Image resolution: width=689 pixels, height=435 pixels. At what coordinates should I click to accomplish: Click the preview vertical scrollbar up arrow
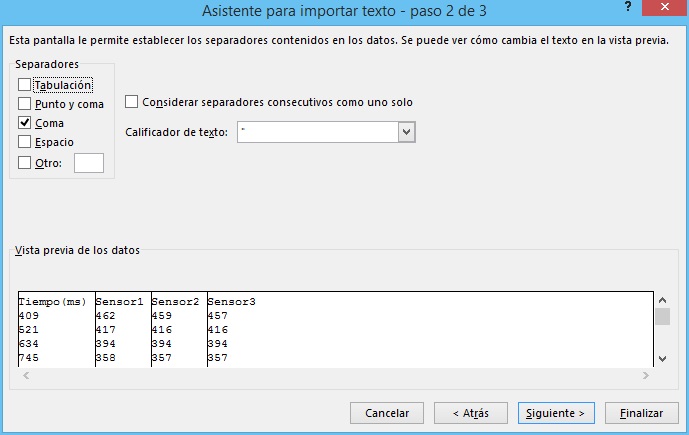pyautogui.click(x=661, y=299)
